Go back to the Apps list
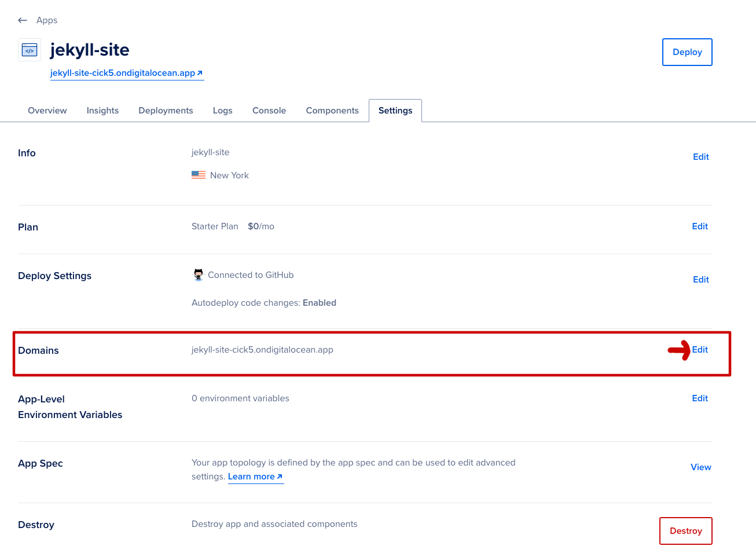The height and width of the screenshot is (557, 756). pyautogui.click(x=47, y=20)
